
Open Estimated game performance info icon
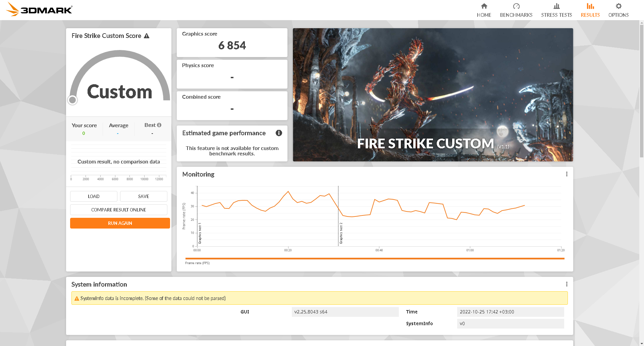[279, 133]
